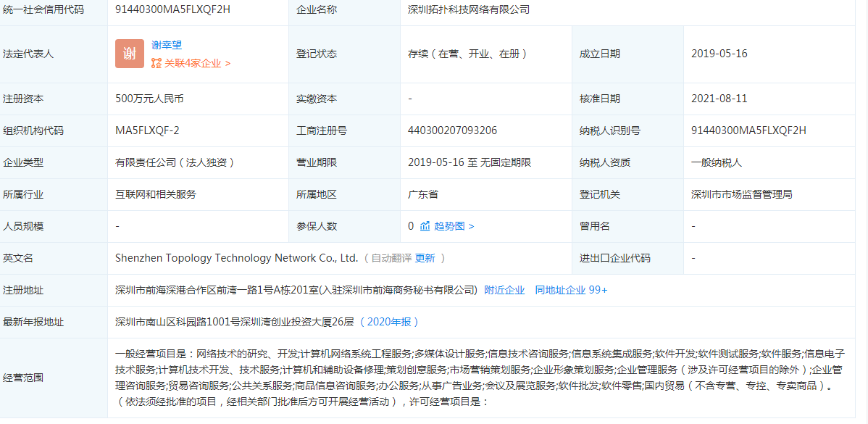
Task: Open the 2020年报 annual report link
Action: point(388,322)
